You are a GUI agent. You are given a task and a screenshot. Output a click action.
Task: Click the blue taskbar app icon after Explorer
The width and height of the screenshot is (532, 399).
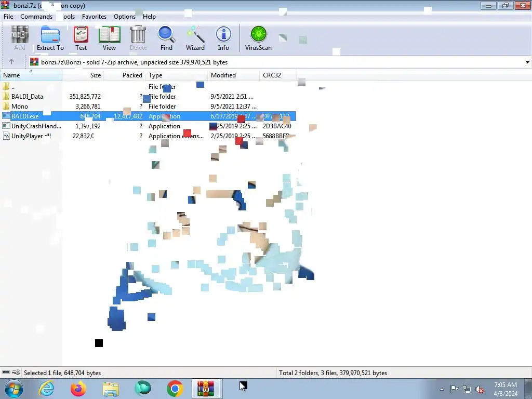(x=142, y=389)
